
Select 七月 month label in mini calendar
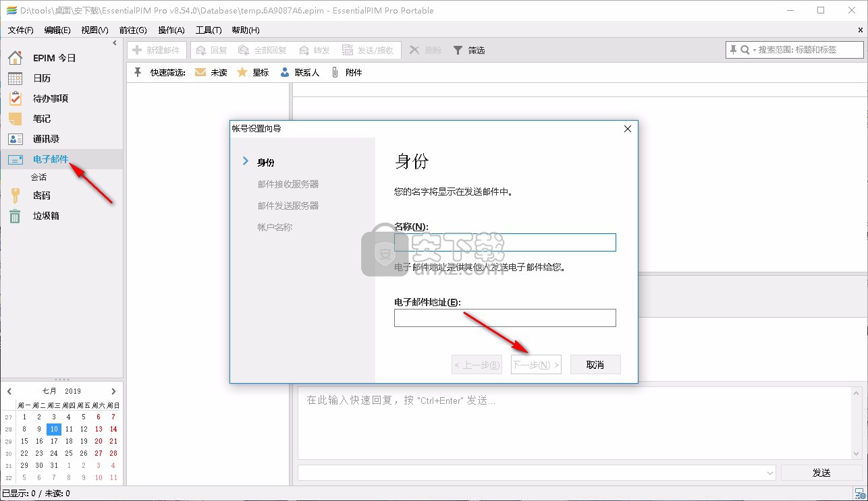[50, 391]
